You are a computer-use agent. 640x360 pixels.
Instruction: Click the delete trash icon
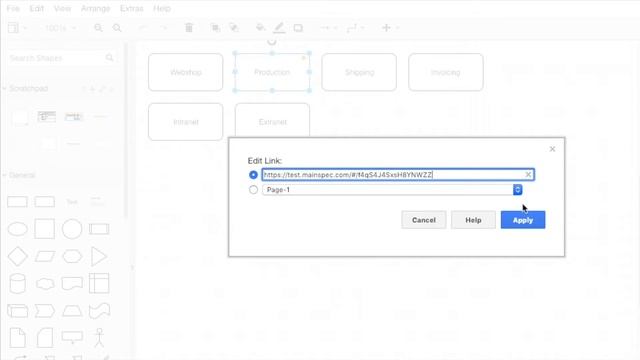189,28
